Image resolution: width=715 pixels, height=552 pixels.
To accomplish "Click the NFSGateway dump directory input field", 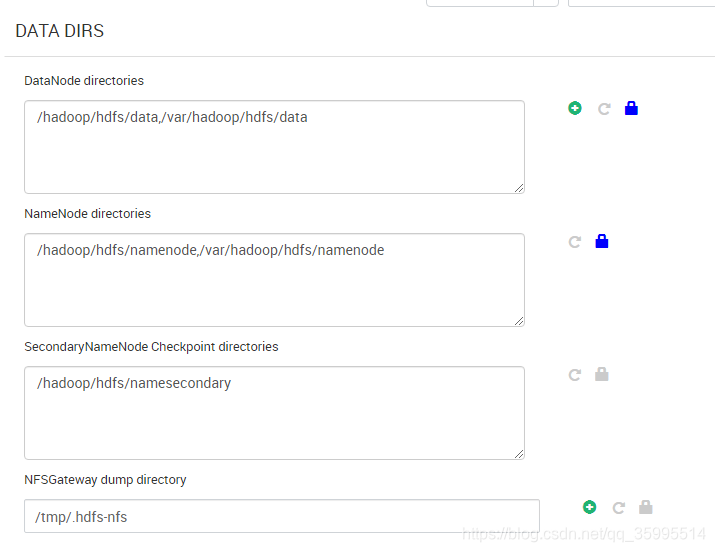I will tap(282, 516).
